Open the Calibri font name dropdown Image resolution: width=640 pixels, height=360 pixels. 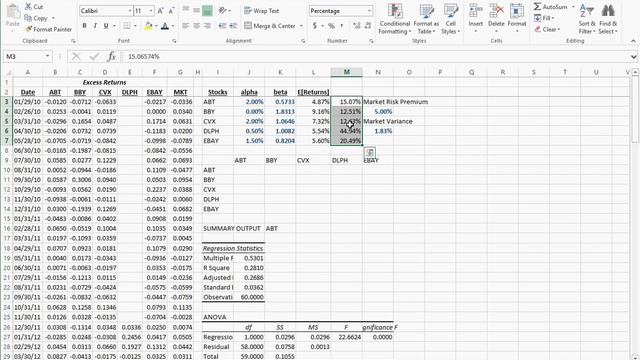130,11
